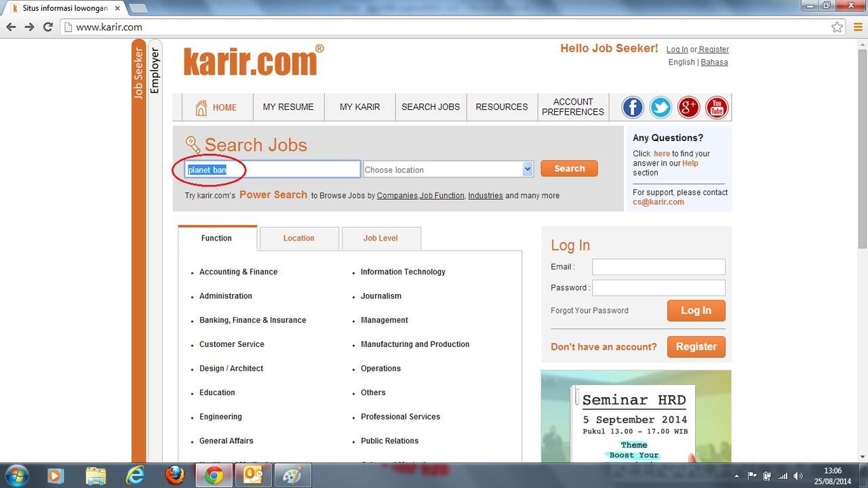Open SEARCH JOBS menu item
868x488 pixels.
[431, 107]
